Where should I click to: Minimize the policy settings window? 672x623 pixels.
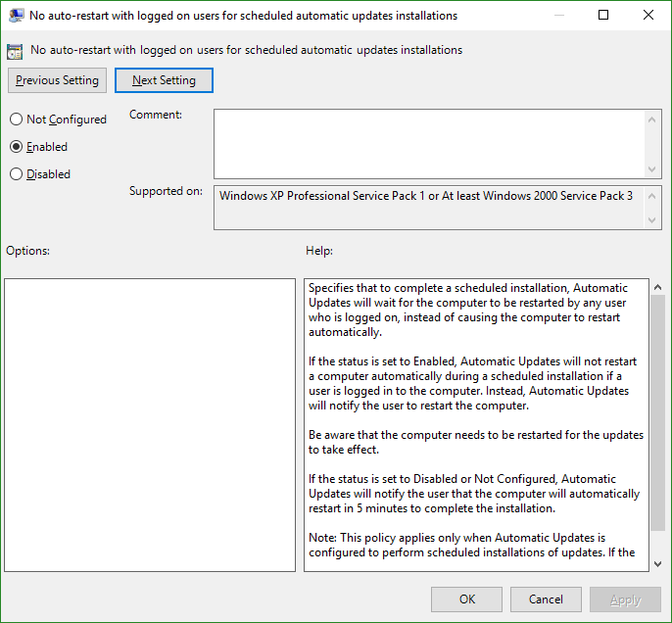[x=558, y=15]
